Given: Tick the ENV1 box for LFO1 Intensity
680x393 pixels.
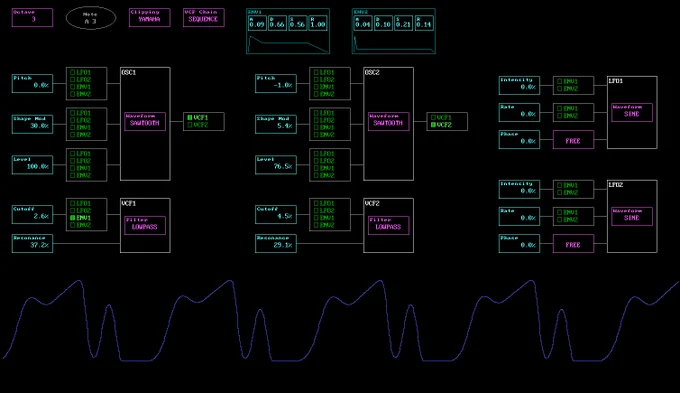Looking at the screenshot, I should [559, 82].
